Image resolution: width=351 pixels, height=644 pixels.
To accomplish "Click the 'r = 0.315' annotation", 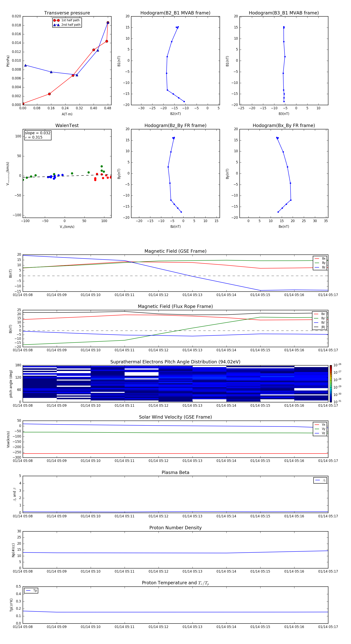I will pos(34,137).
